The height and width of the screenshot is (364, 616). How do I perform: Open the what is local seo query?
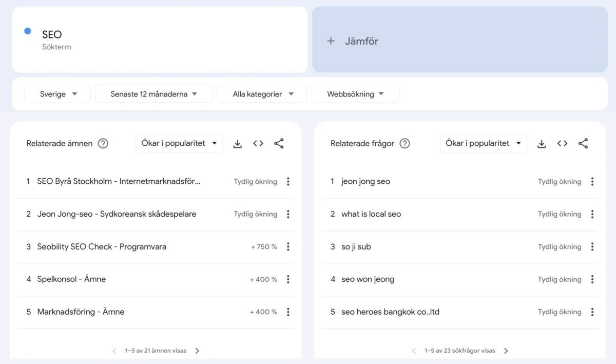tap(371, 214)
